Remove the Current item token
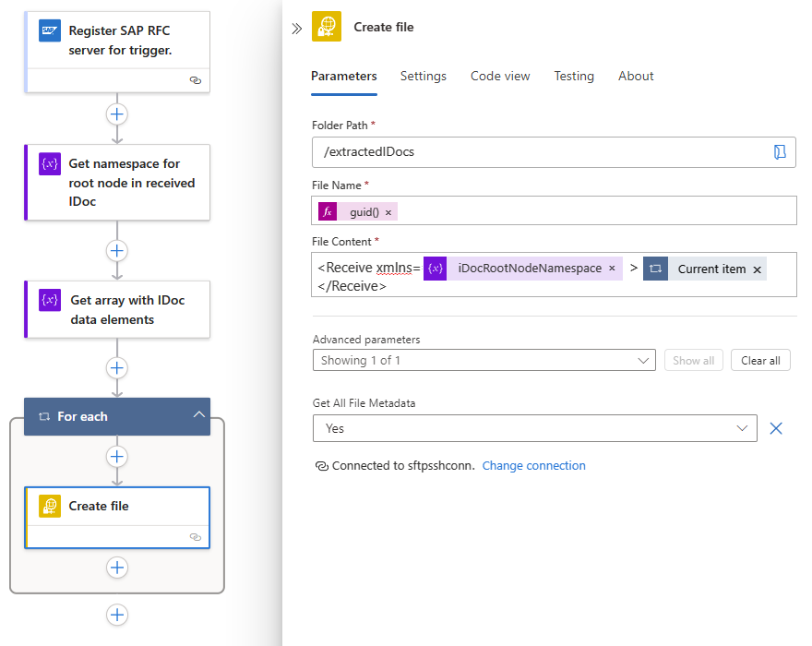The height and width of the screenshot is (646, 812). 758,269
